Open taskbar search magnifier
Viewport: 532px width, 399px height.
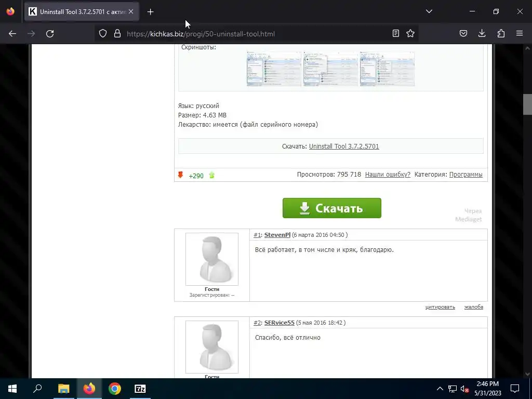point(37,389)
